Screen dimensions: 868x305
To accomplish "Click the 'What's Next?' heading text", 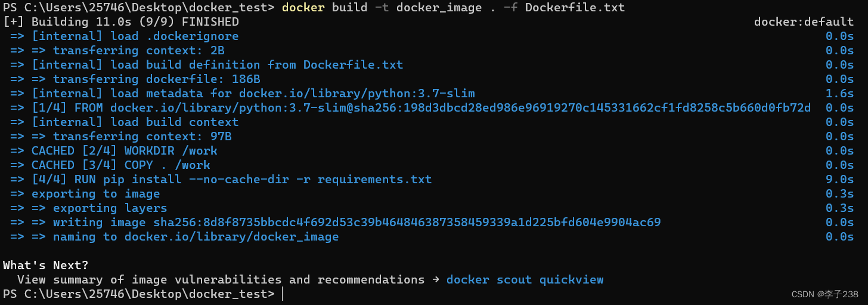I will click(46, 265).
